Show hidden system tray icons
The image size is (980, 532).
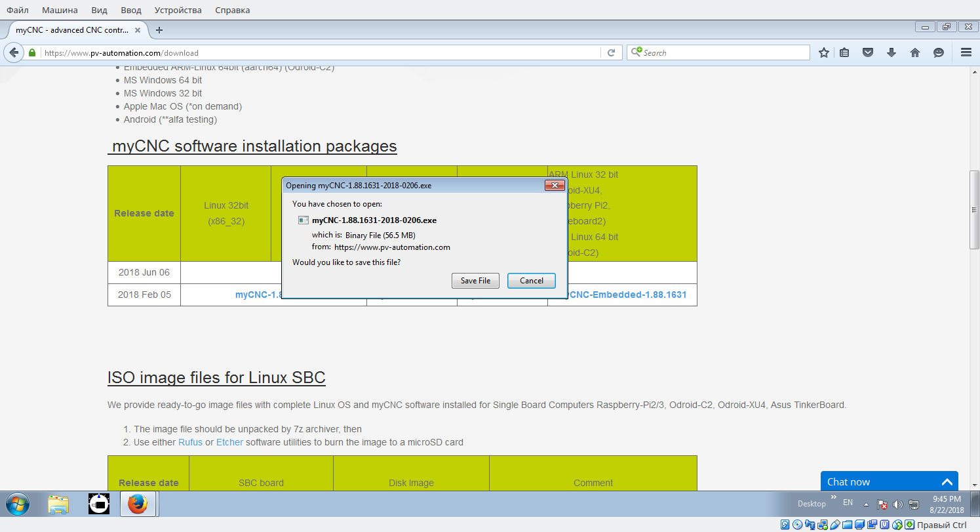(x=866, y=504)
